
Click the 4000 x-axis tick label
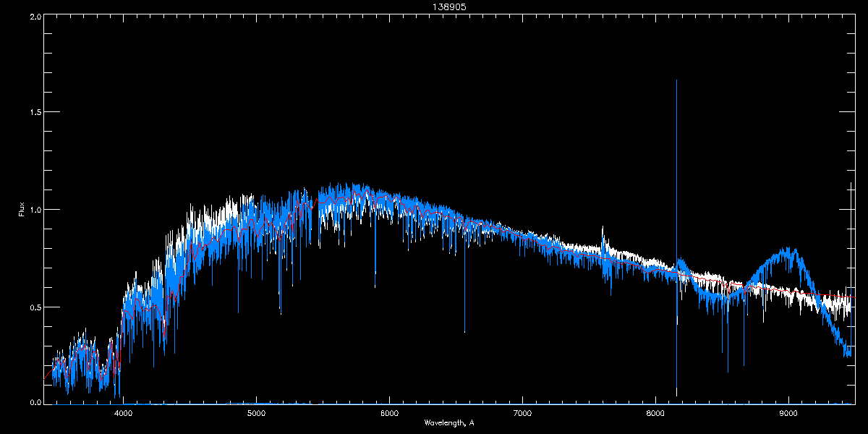tap(123, 413)
